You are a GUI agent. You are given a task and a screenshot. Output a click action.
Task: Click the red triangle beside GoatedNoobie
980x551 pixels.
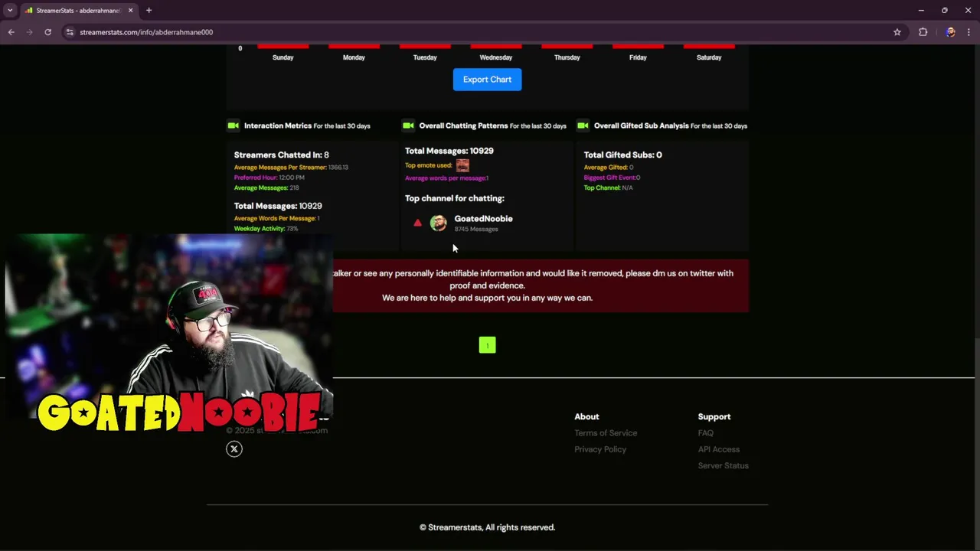click(417, 223)
